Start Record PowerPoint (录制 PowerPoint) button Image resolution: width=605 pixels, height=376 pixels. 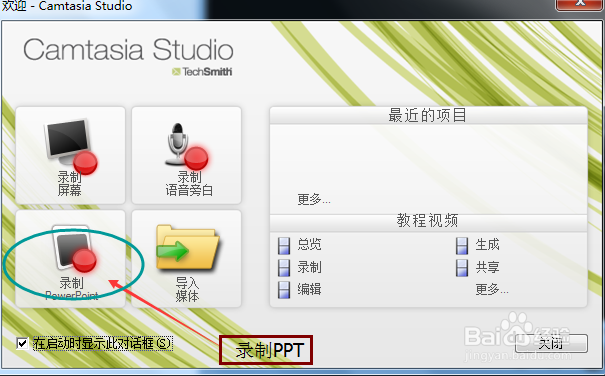coord(70,259)
